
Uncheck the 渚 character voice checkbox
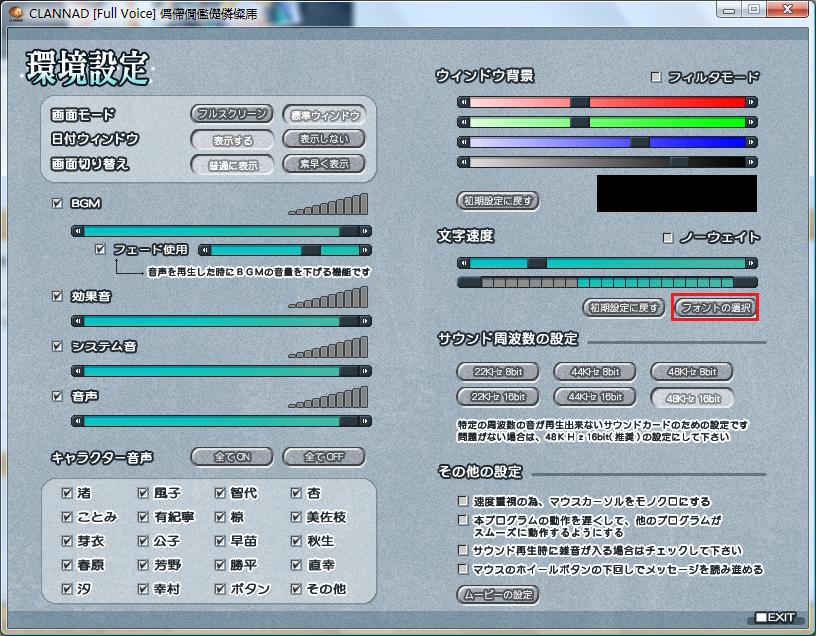(67, 493)
